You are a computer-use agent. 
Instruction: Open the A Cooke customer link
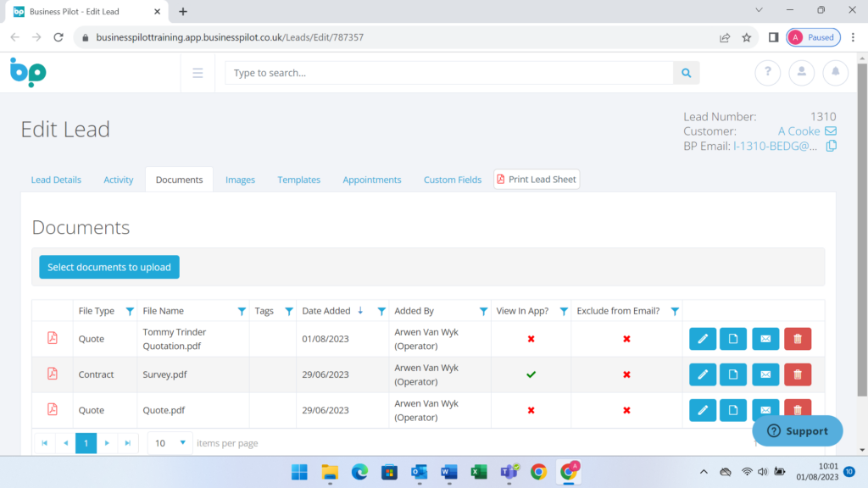798,131
